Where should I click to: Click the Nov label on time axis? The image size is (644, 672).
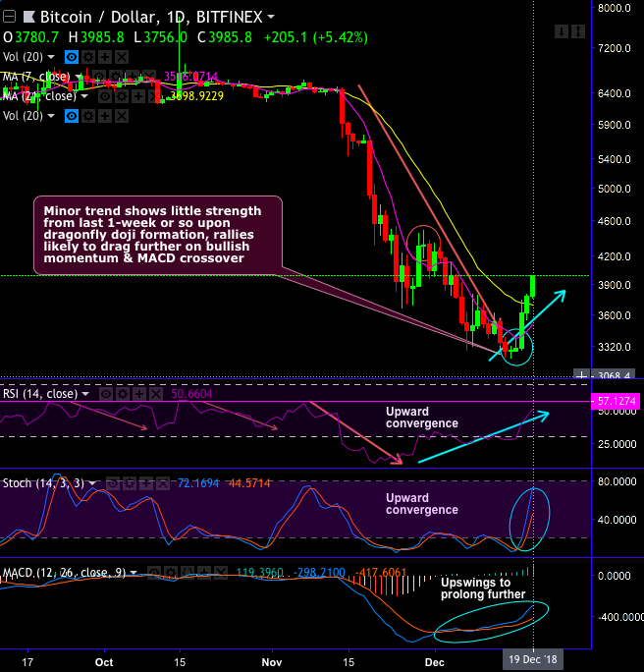click(x=272, y=662)
